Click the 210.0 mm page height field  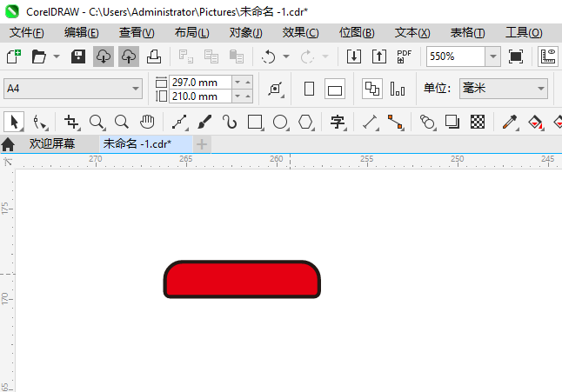[x=200, y=96]
